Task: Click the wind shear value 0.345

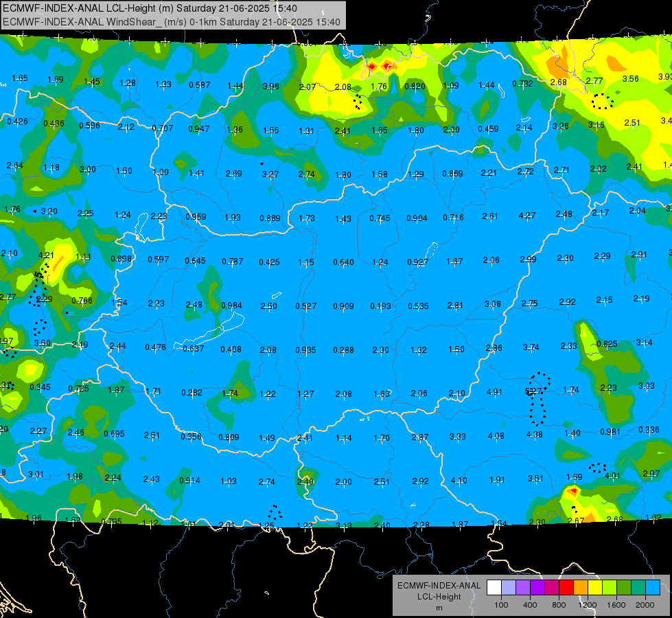Action: click(x=40, y=387)
